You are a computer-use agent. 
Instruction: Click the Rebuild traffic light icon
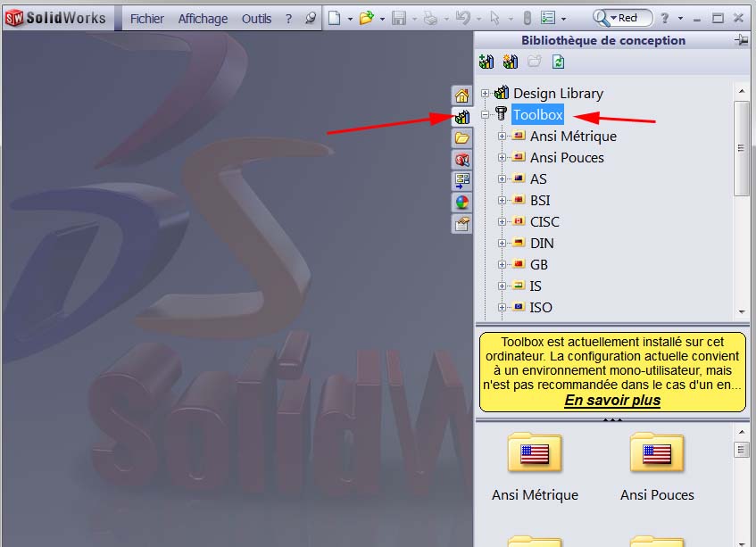(x=527, y=19)
